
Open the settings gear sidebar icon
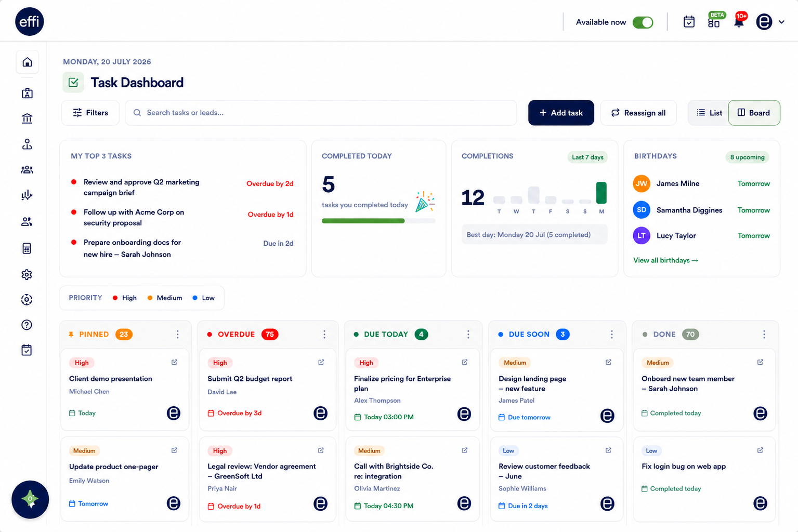pyautogui.click(x=27, y=274)
